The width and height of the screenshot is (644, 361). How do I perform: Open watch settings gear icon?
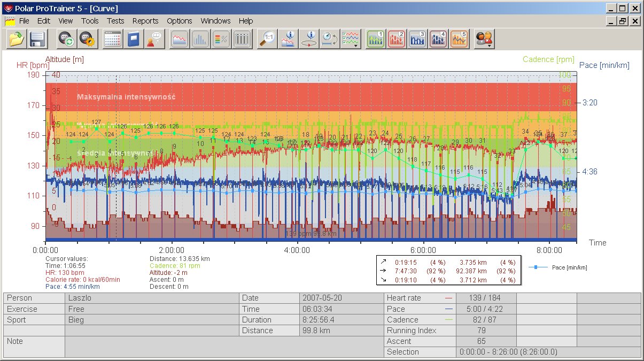pyautogui.click(x=87, y=39)
